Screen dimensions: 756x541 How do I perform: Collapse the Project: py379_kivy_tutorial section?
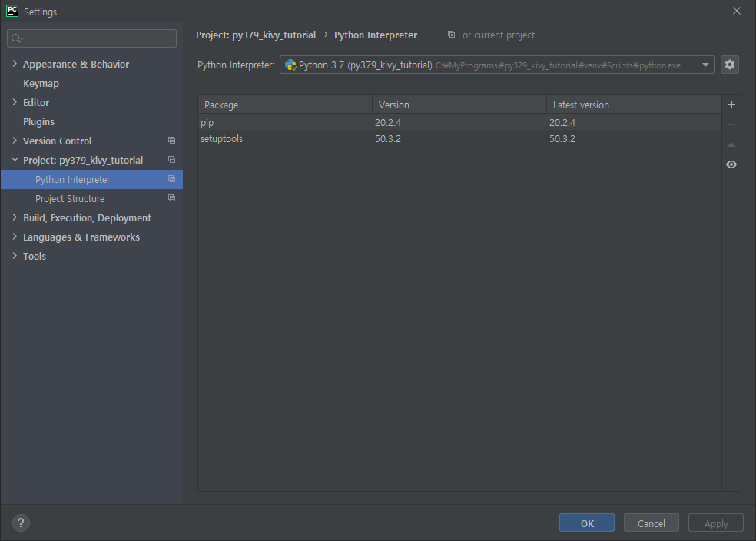(x=15, y=160)
